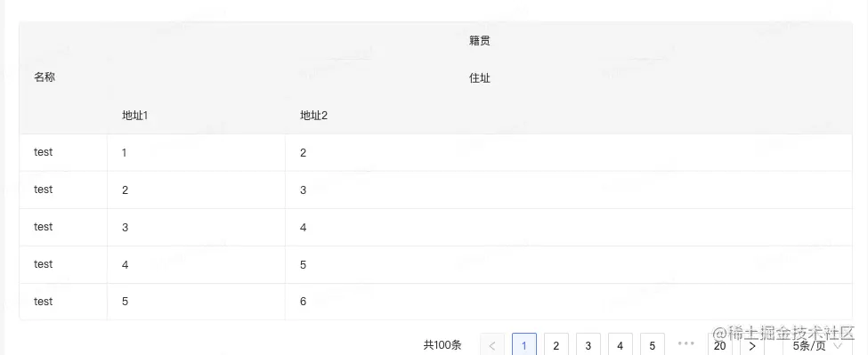
Task: Click the second row's 地址2 cell showing 3
Action: coord(569,190)
